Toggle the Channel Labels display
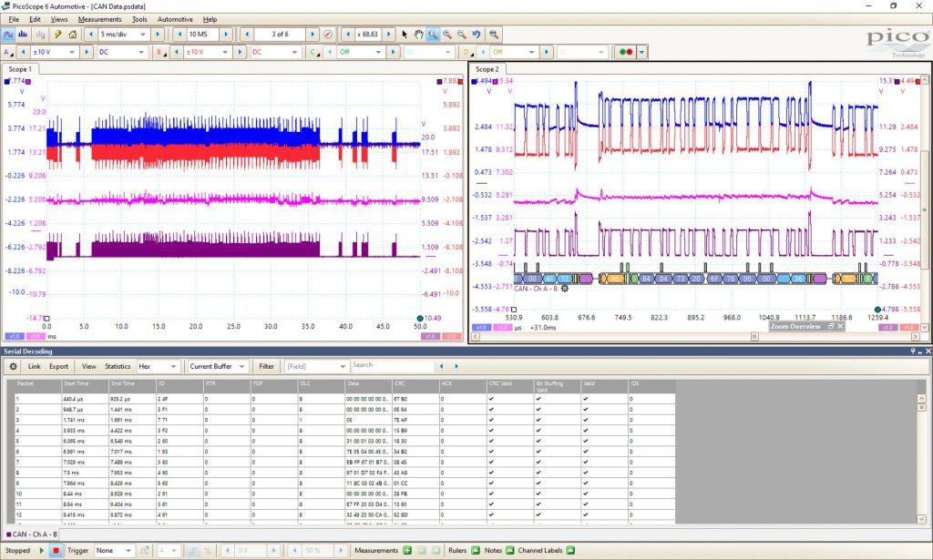Viewport: 933px width, 560px height. (570, 551)
